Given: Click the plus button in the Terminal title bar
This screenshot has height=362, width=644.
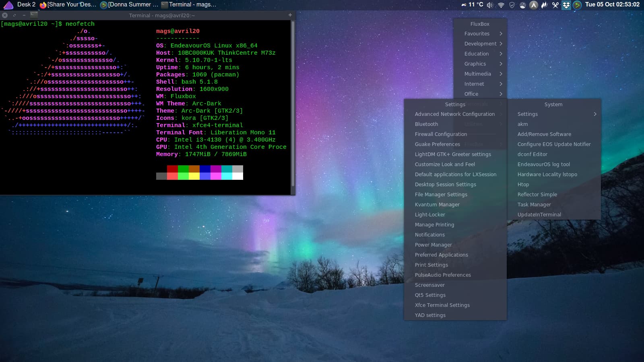Looking at the screenshot, I should coord(290,15).
